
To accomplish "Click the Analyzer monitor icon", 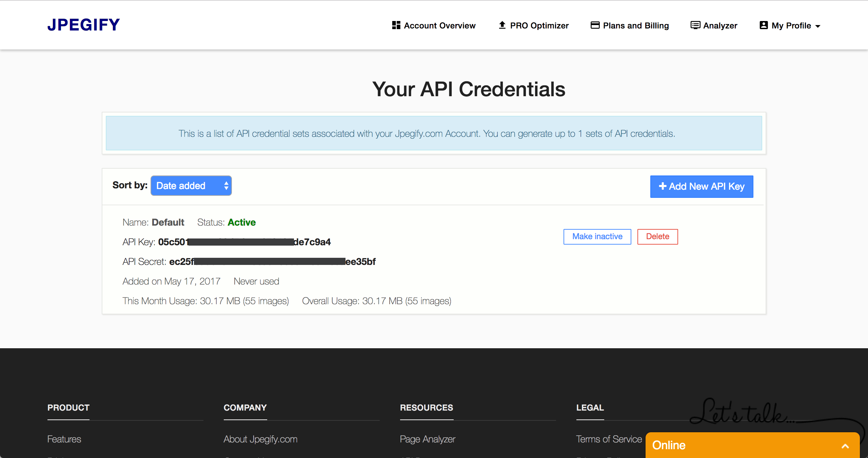I will (695, 25).
